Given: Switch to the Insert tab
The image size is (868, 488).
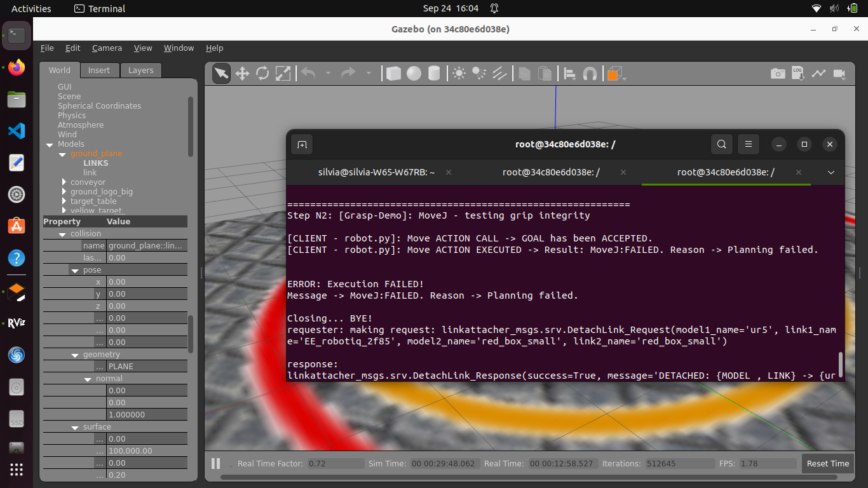Looking at the screenshot, I should pyautogui.click(x=98, y=71).
